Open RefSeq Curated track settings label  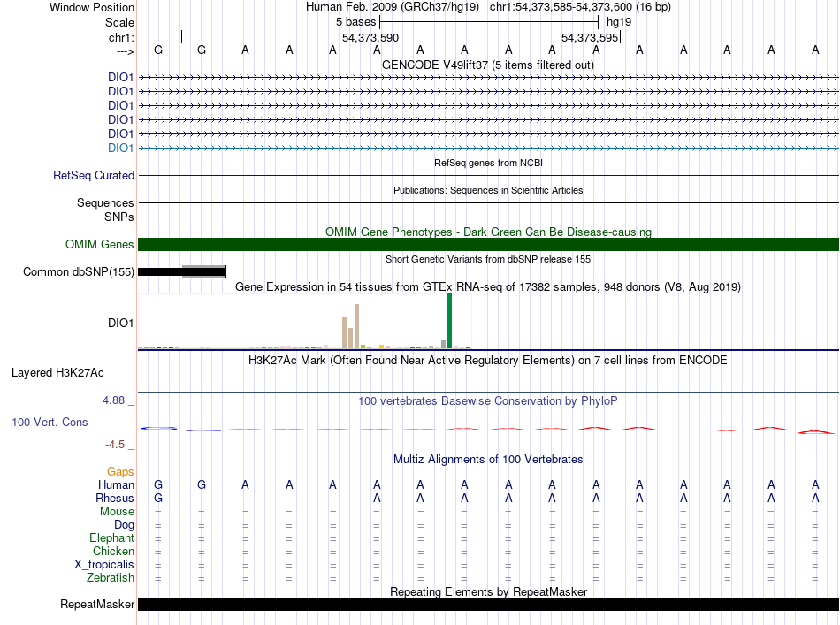click(94, 176)
